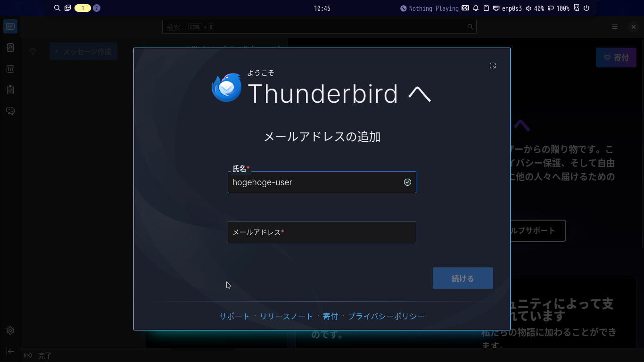This screenshot has height=362, width=644.
Task: Open the Tasks sidebar icon
Action: tap(10, 90)
